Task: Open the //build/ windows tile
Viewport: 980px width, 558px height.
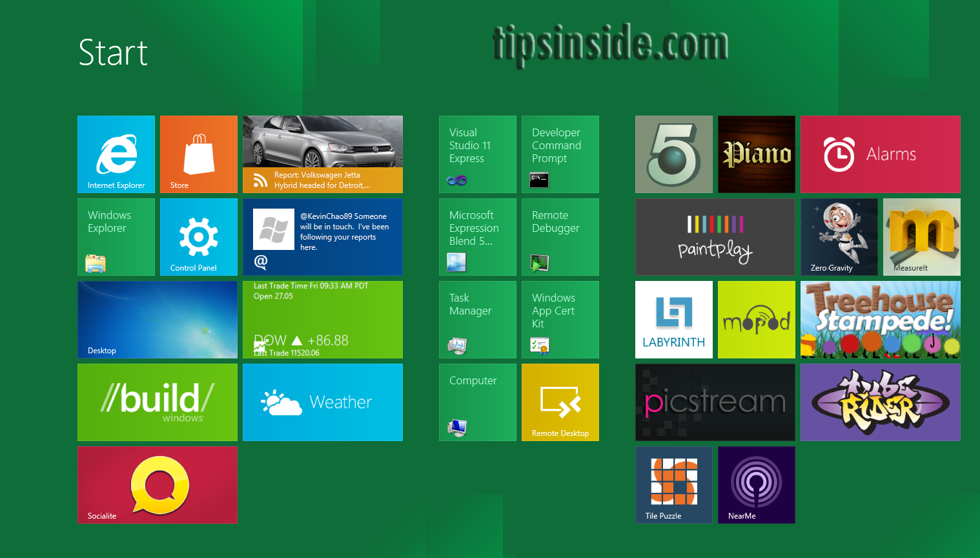Action: click(158, 402)
